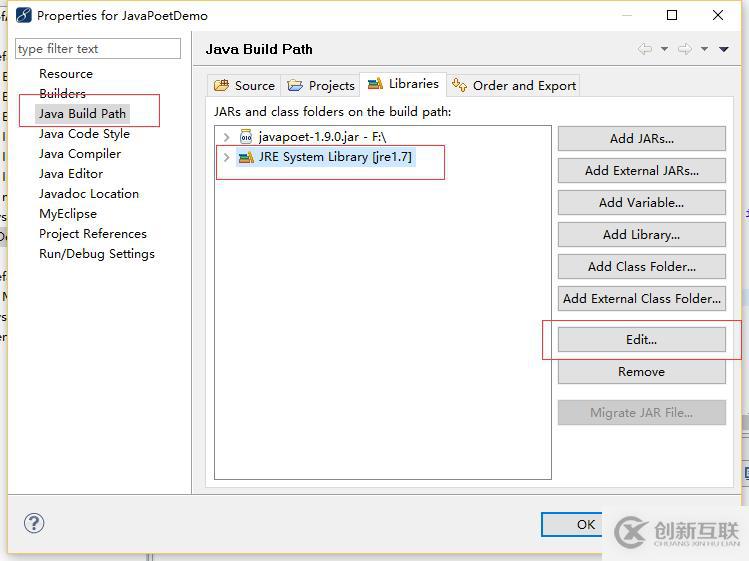Screen dimensions: 749x561
Task: Click the javapoet jar file icon
Action: point(246,137)
